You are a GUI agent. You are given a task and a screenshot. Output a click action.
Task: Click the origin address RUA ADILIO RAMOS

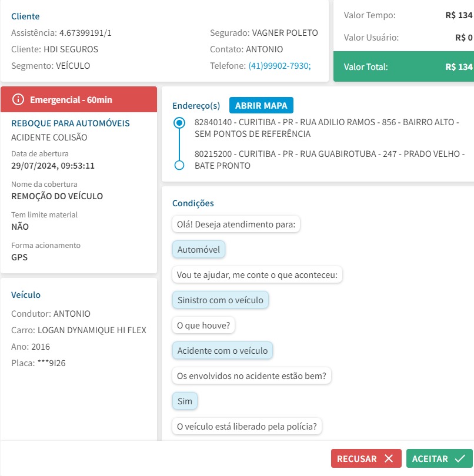(326, 128)
